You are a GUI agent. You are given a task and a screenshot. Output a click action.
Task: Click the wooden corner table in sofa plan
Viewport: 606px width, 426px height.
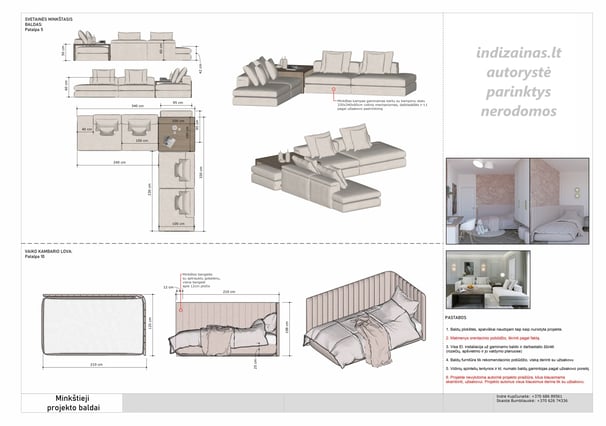(x=177, y=134)
